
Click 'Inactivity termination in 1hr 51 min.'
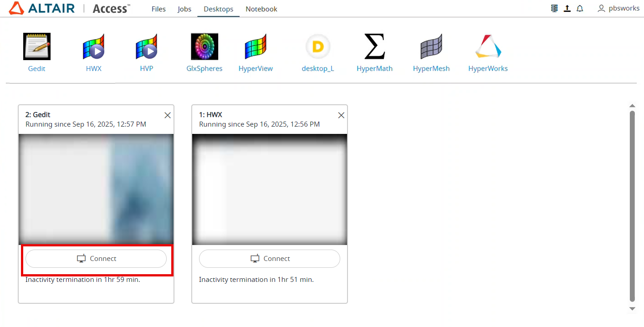point(256,280)
